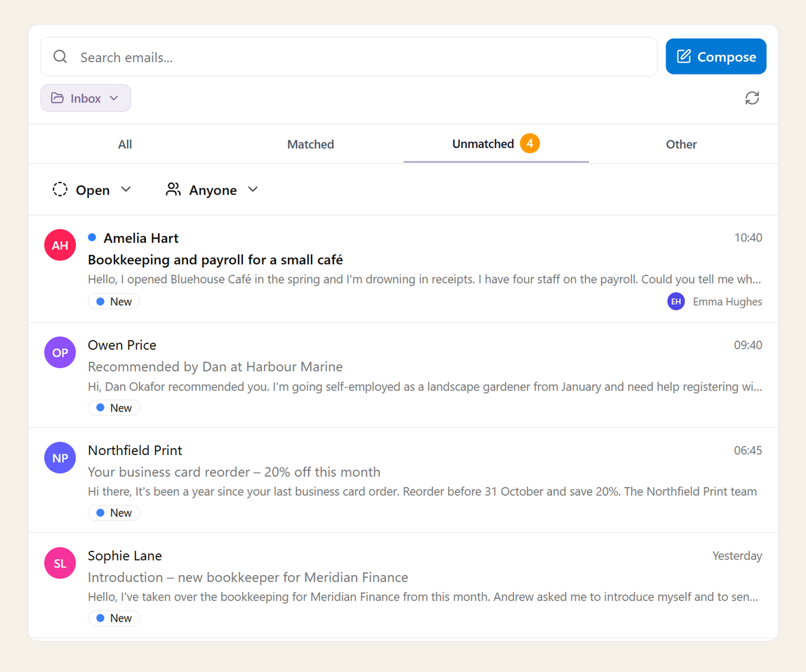Click preview text about reorder before 31 October
Viewport: 806px width, 672px height.
tap(422, 492)
